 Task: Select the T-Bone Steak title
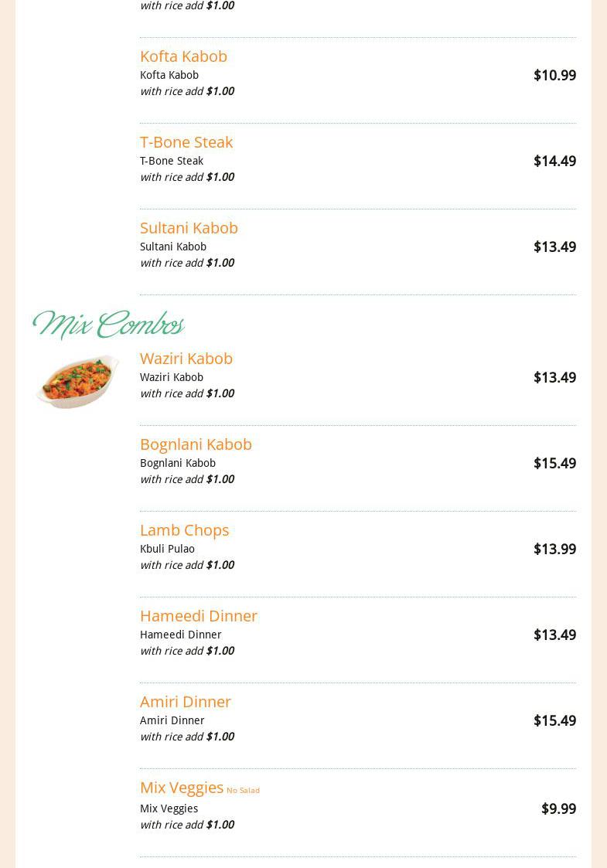click(186, 142)
